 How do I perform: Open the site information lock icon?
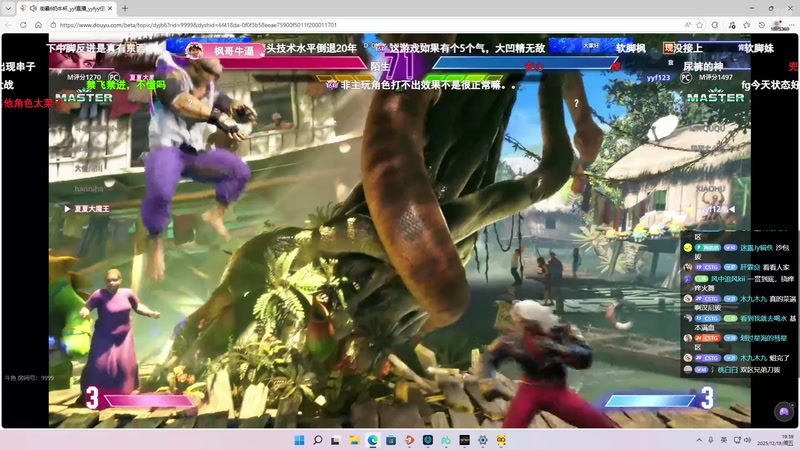coord(53,24)
